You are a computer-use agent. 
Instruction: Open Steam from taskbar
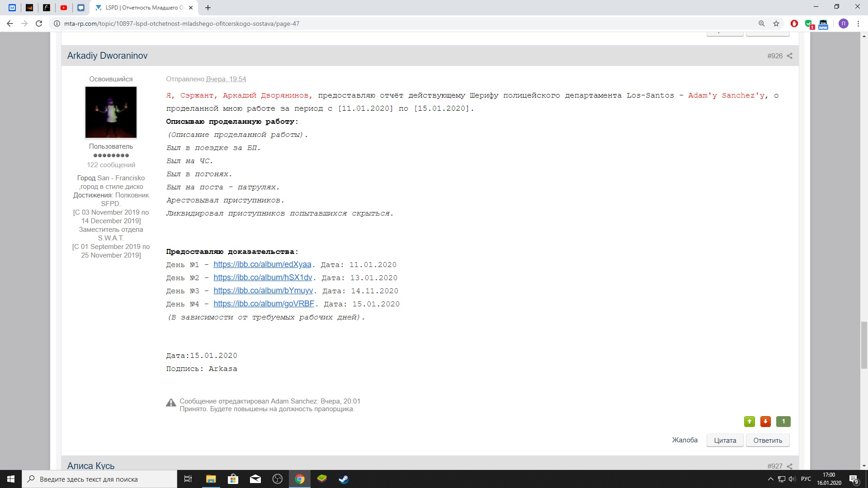[x=344, y=479]
